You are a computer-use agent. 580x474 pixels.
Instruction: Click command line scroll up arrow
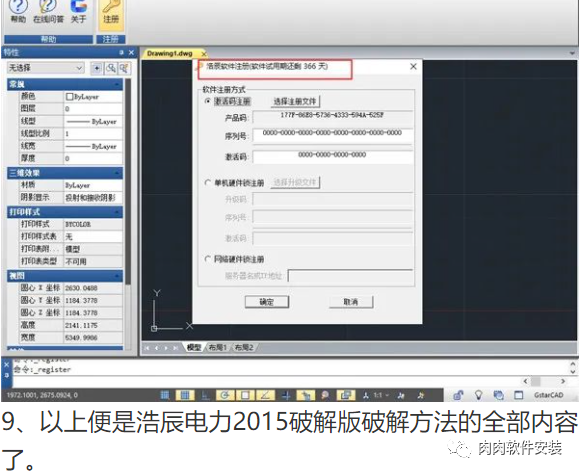coord(573,364)
